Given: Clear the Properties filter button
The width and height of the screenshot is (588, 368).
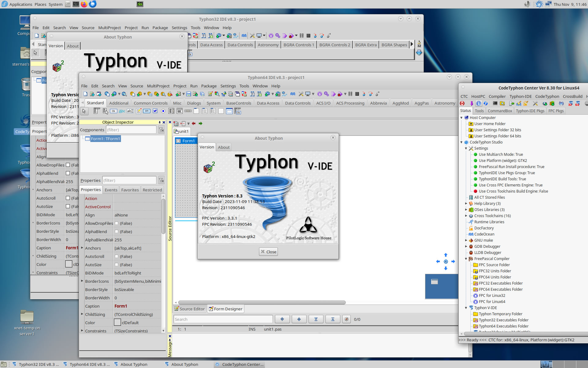Looking at the screenshot, I should pyautogui.click(x=161, y=180).
